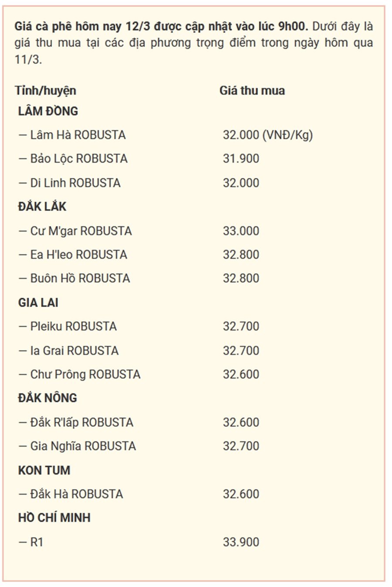Viewport: 392px width, 587px height.
Task: Click the KON TUM province heading
Action: click(44, 470)
